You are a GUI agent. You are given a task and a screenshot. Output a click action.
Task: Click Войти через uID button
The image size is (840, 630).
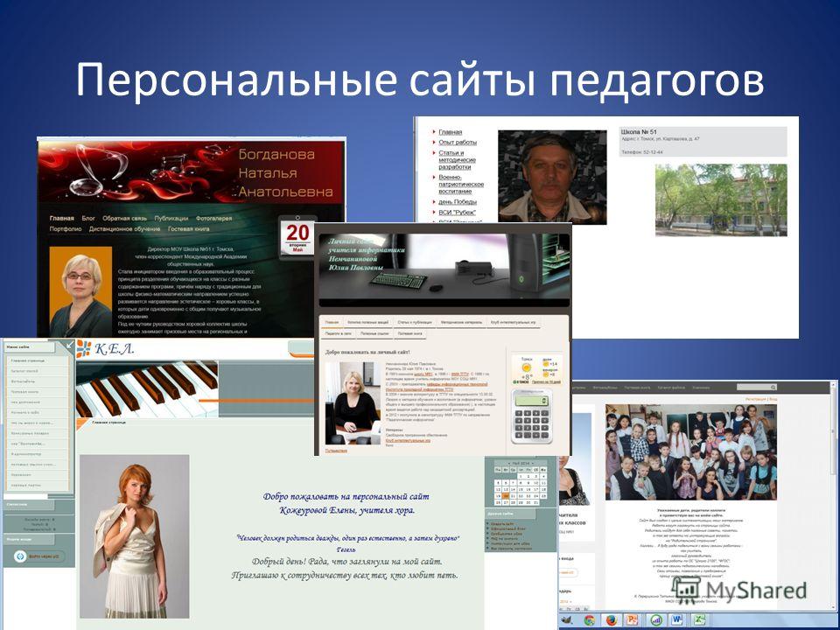[39, 556]
